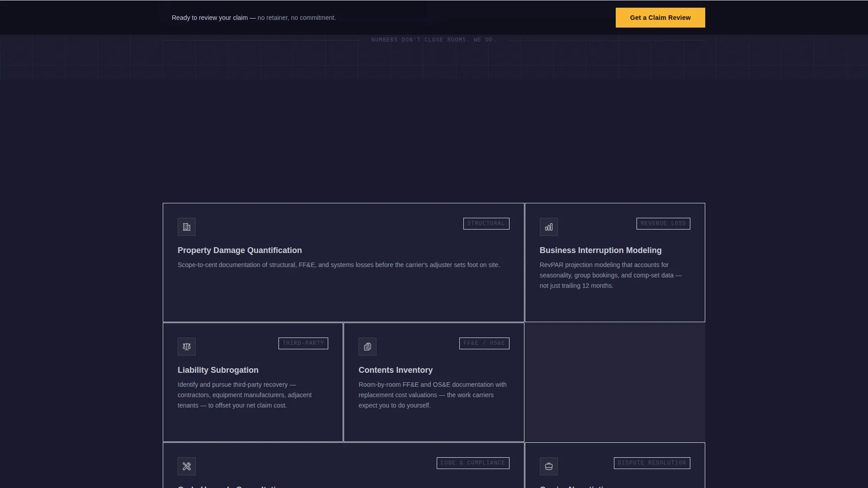The height and width of the screenshot is (488, 868).
Task: Click the third-party recovery description text
Action: [245, 395]
